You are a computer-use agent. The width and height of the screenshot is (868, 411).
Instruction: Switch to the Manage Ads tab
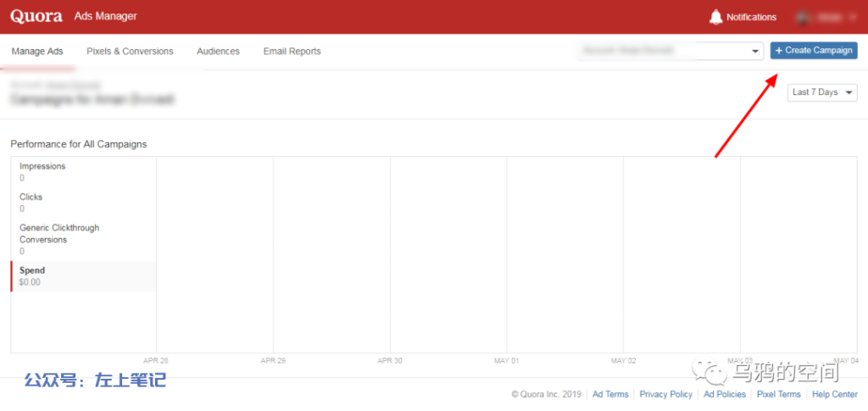37,52
